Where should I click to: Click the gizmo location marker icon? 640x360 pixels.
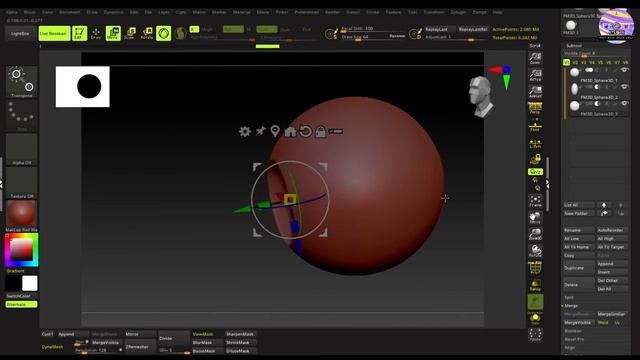pyautogui.click(x=275, y=131)
